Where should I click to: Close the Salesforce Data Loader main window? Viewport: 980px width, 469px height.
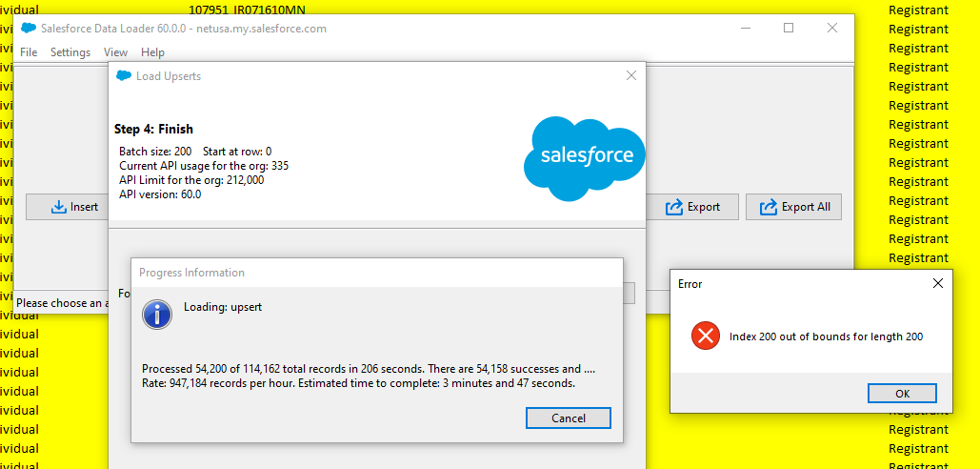point(831,28)
